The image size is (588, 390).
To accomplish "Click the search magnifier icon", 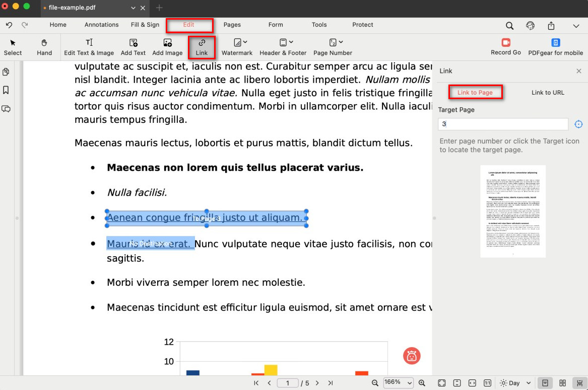I will click(509, 25).
